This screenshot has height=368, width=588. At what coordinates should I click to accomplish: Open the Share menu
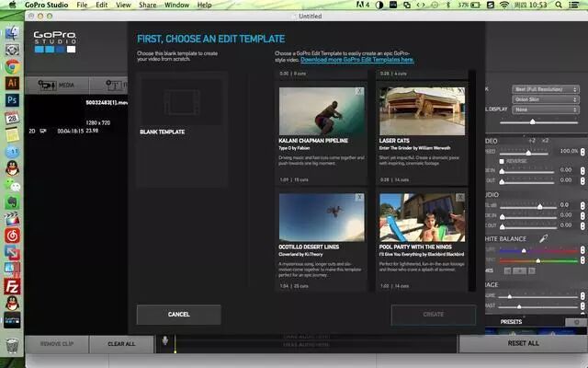(x=147, y=5)
